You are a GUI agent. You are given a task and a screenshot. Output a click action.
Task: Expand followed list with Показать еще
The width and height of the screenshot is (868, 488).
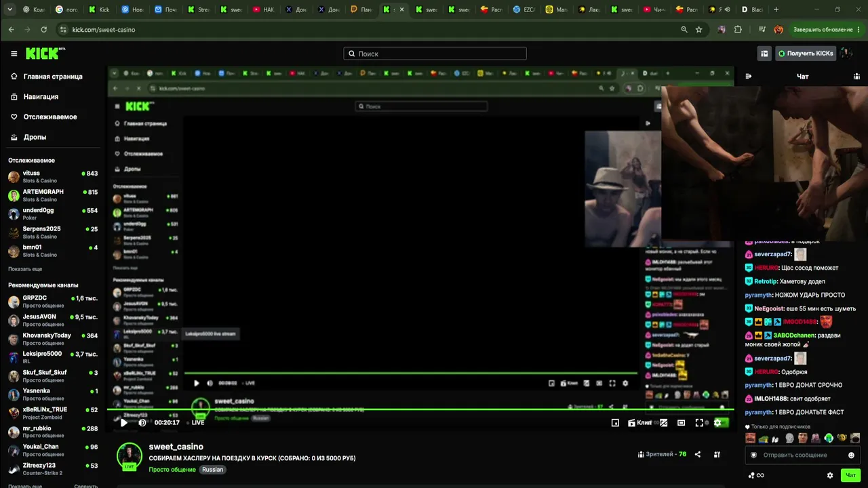click(x=25, y=269)
